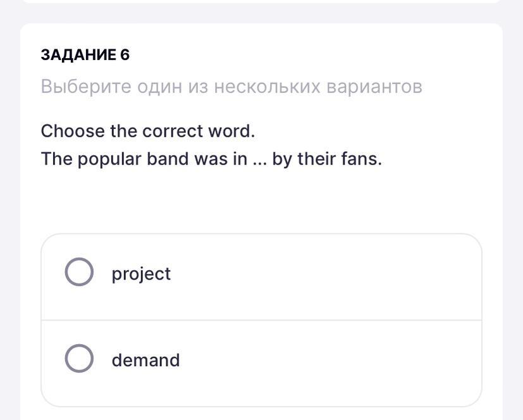Click the word "demand" option label
This screenshot has height=420, width=523.
tap(145, 360)
